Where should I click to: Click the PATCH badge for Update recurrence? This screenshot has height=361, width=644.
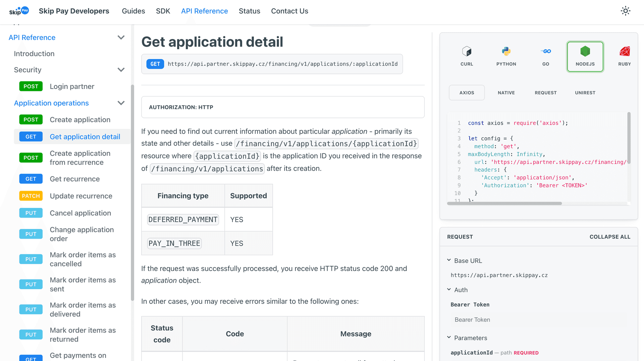click(x=31, y=196)
